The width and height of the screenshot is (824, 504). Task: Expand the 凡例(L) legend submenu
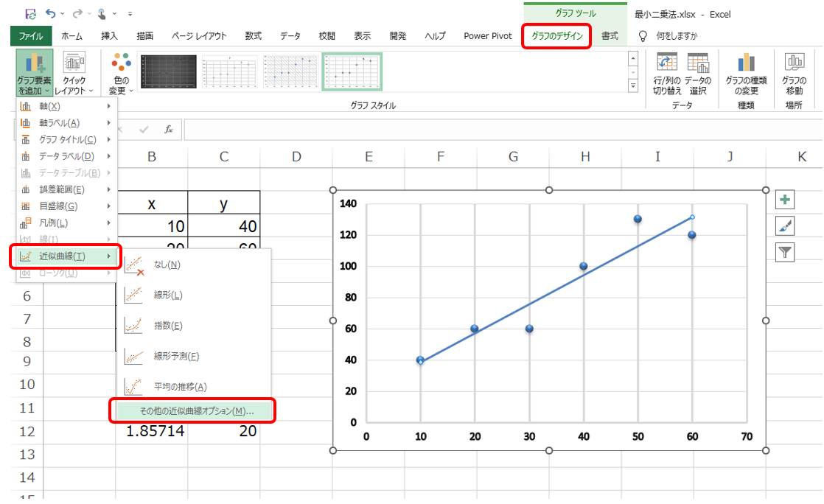coord(66,223)
